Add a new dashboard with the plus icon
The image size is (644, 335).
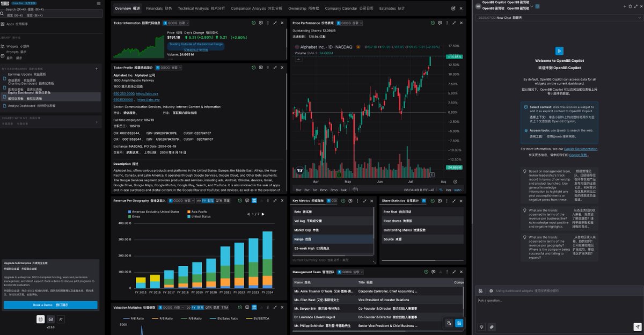[x=97, y=69]
